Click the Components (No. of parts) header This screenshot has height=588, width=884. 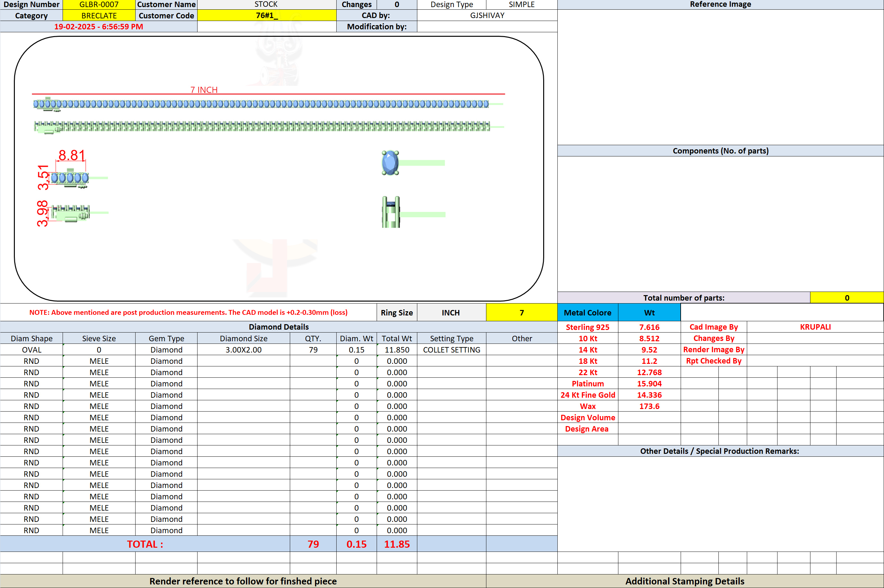[720, 151]
